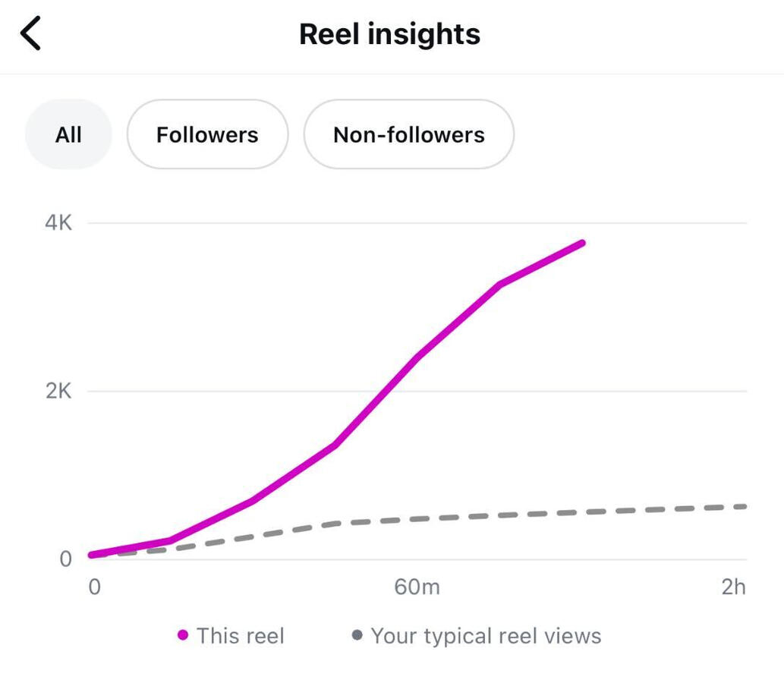Click the 0 label on the vertical axis
This screenshot has height=683, width=784.
pyautogui.click(x=65, y=559)
